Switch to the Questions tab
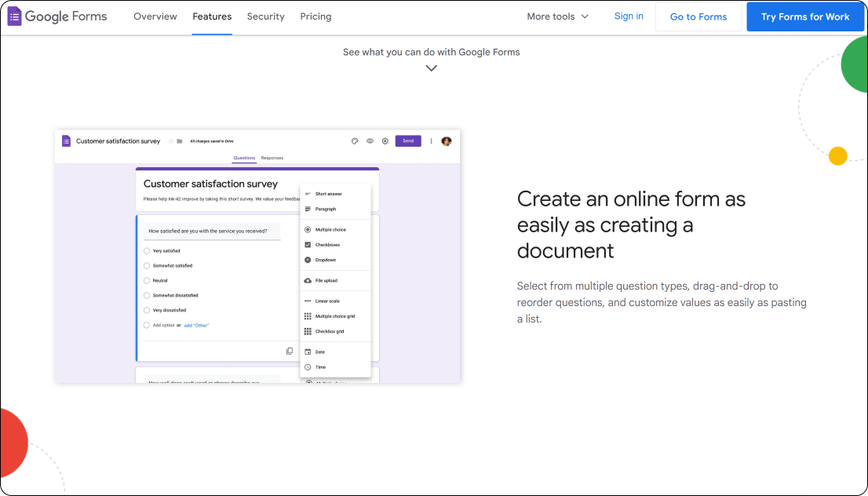This screenshot has height=496, width=868. coord(244,158)
